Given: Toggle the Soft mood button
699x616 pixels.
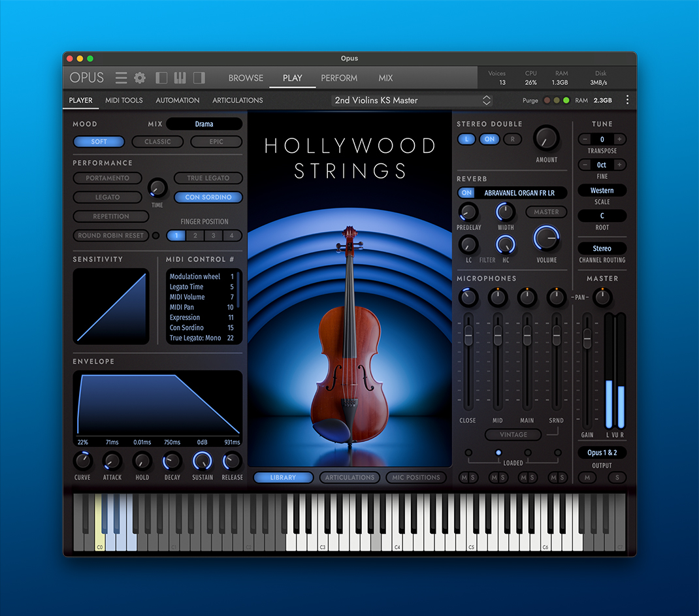Looking at the screenshot, I should pyautogui.click(x=99, y=142).
